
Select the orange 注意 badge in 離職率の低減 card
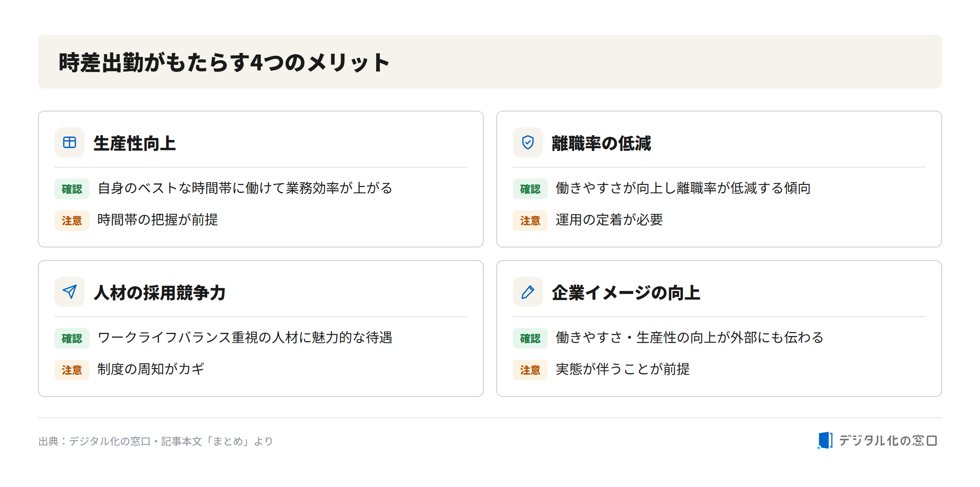point(530,221)
